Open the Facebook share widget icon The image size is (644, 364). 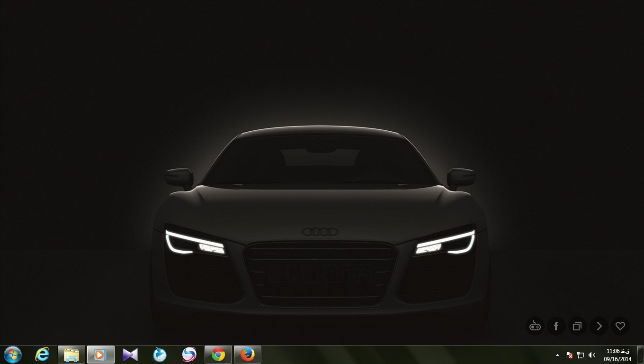click(556, 326)
